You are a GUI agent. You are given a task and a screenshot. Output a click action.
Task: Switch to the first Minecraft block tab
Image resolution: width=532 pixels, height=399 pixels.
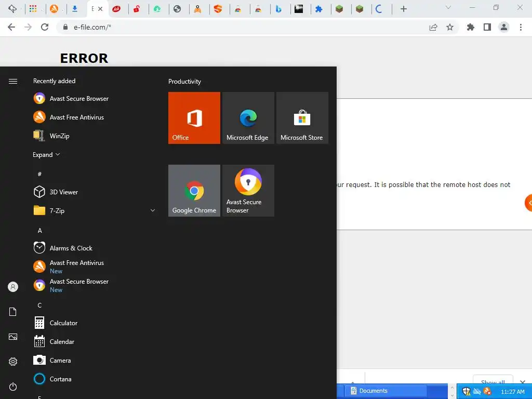click(339, 9)
